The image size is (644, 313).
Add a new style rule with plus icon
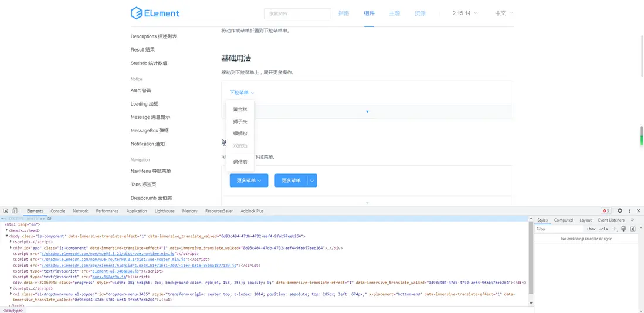(615, 229)
